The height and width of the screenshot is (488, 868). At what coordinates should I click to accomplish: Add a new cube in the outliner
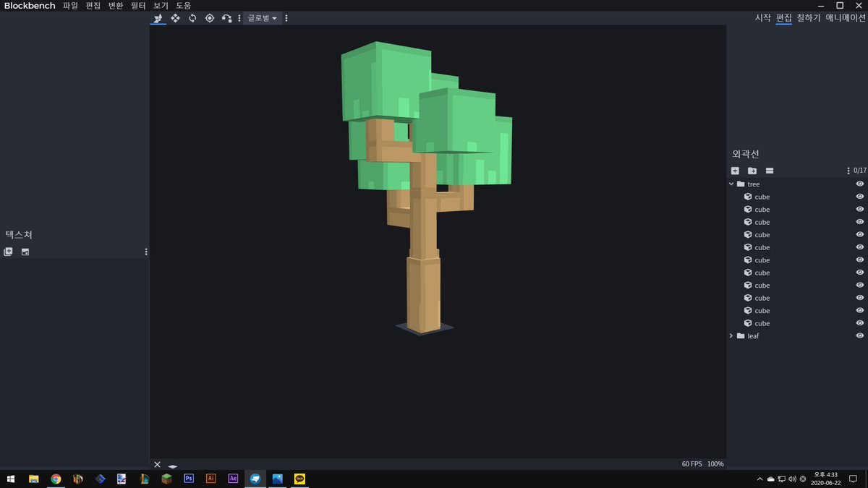click(735, 171)
